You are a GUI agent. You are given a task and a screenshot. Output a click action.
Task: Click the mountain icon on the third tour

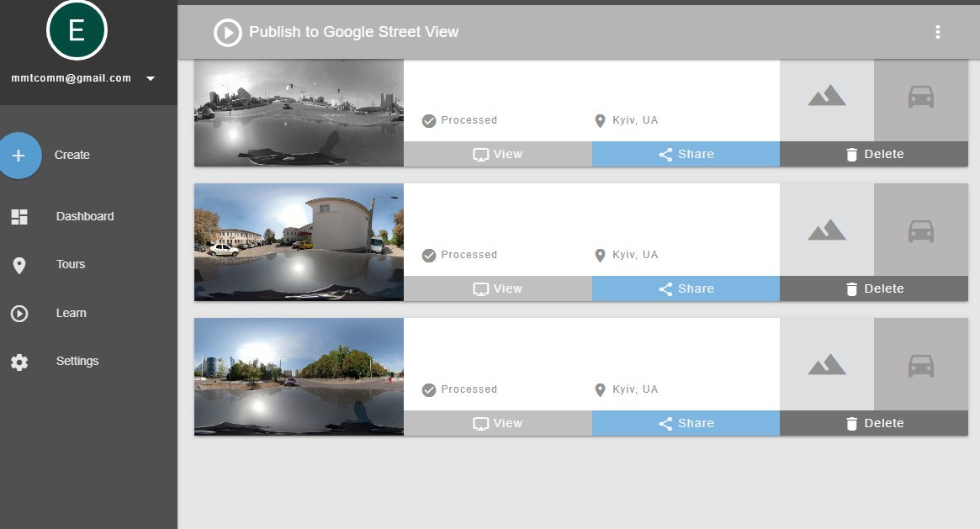coord(827,364)
